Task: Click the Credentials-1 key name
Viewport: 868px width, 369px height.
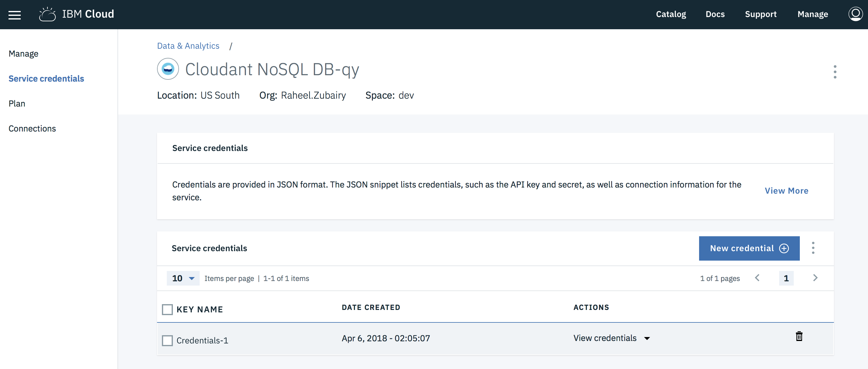Action: pyautogui.click(x=202, y=340)
